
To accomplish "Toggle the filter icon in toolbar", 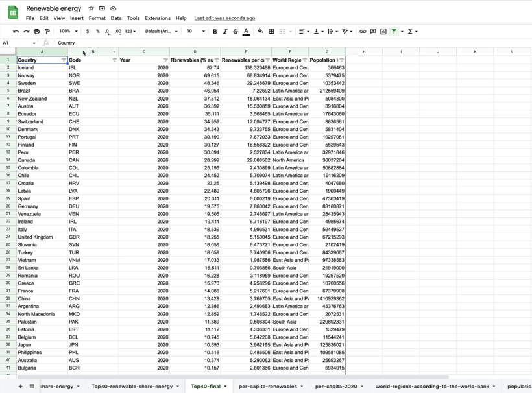I will [394, 32].
